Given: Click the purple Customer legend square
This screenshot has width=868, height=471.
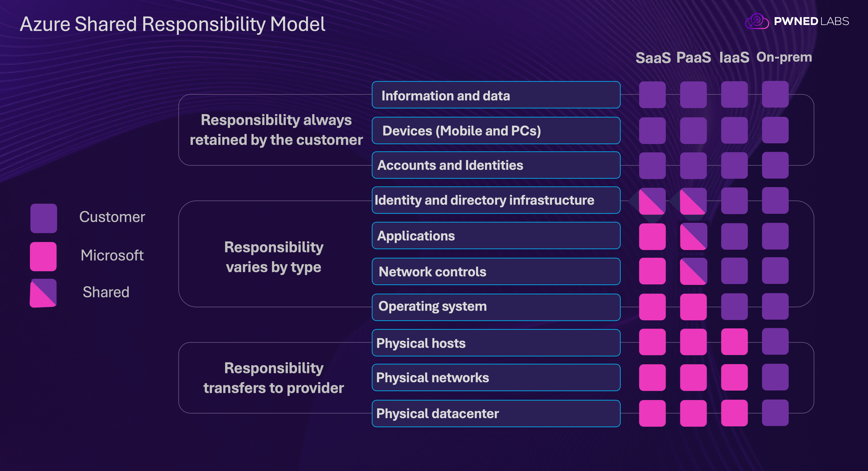Looking at the screenshot, I should (x=43, y=218).
